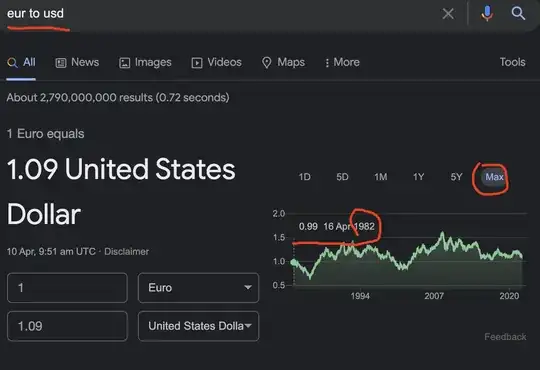This screenshot has width=540, height=370.
Task: Select the 1D chart range
Action: 304,177
